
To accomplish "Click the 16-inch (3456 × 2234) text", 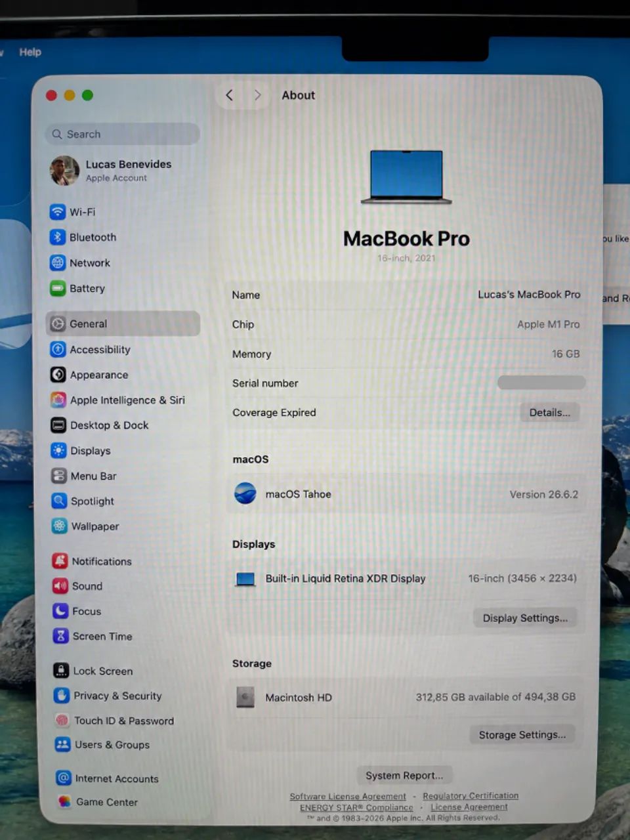I will (x=522, y=578).
